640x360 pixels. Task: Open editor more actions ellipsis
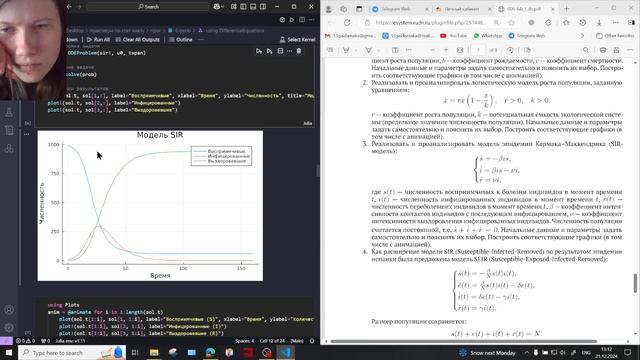[x=311, y=20]
